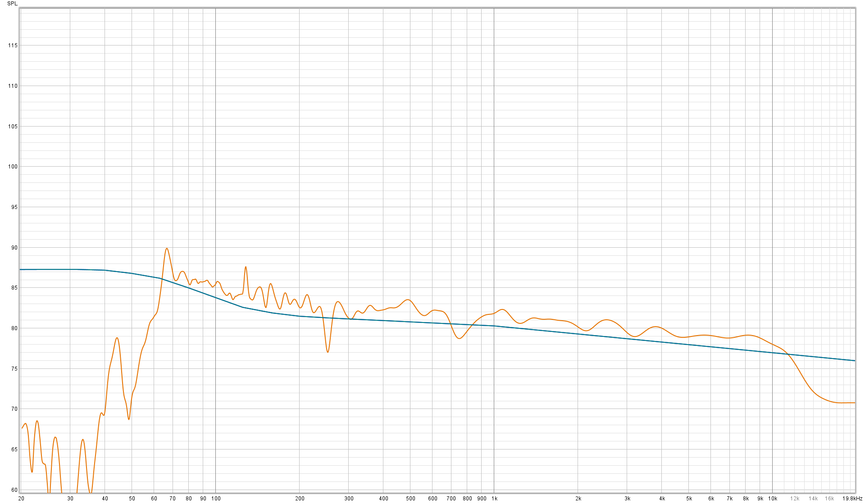This screenshot has height=504, width=865.
Task: Click the greyed 14k frequency axis label
Action: (813, 499)
